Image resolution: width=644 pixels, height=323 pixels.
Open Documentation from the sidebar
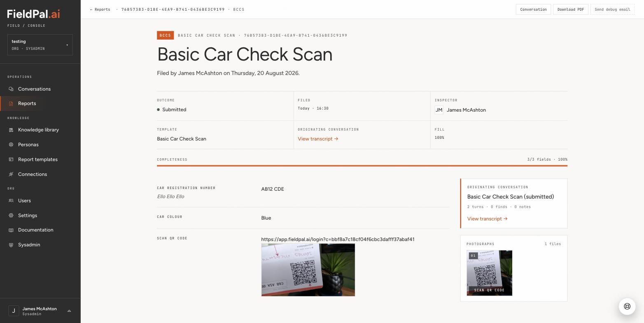40,230
